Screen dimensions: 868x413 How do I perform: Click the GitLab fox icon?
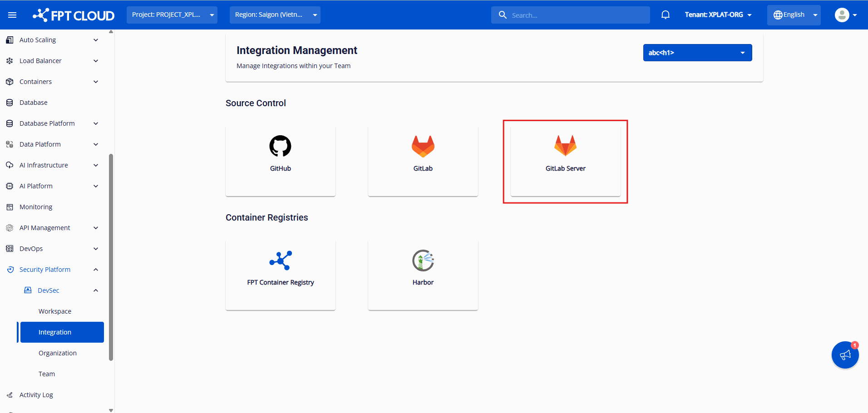click(423, 146)
